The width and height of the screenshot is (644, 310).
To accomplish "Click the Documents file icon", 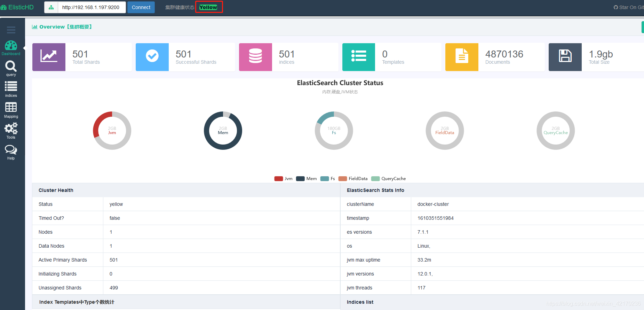I will (x=462, y=57).
